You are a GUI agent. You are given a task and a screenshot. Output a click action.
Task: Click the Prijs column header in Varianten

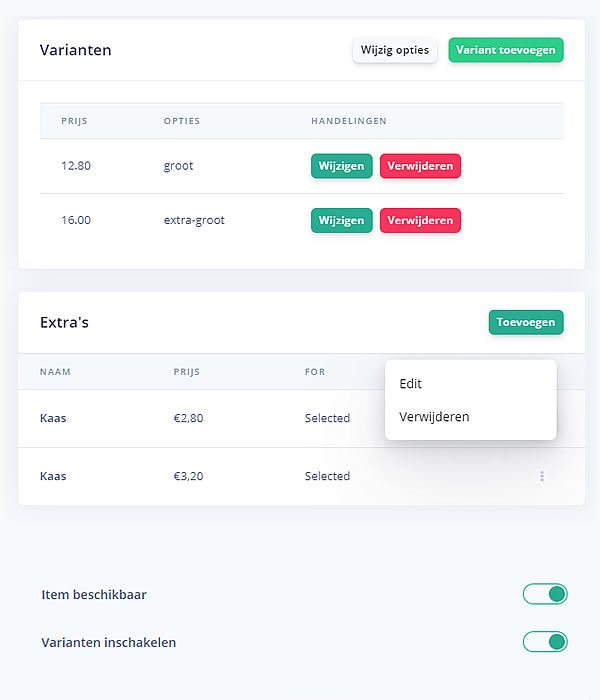(x=74, y=121)
